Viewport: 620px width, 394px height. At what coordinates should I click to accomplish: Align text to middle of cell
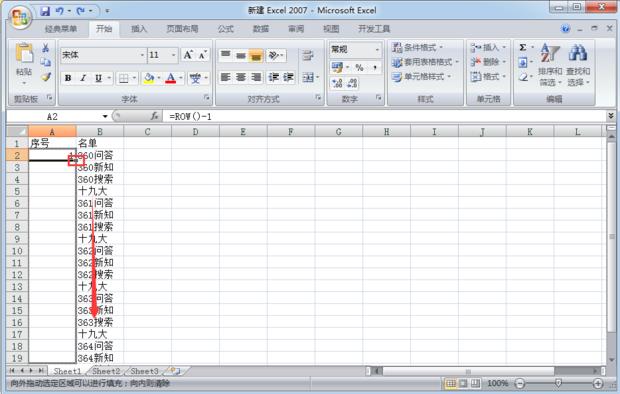point(241,55)
